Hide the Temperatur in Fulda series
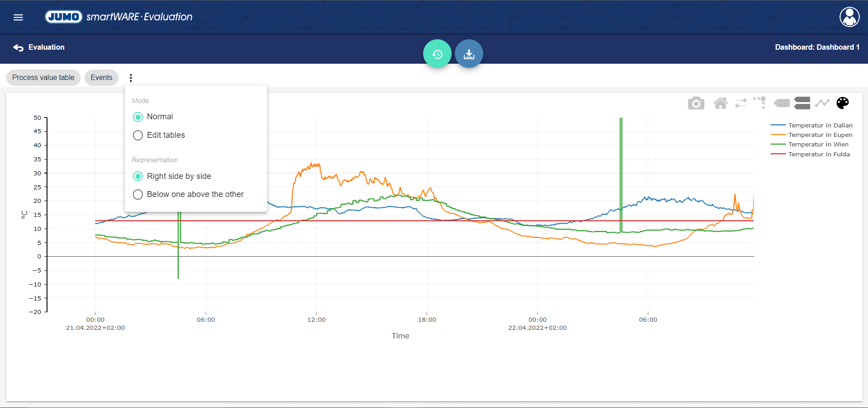This screenshot has width=868, height=408. [818, 155]
